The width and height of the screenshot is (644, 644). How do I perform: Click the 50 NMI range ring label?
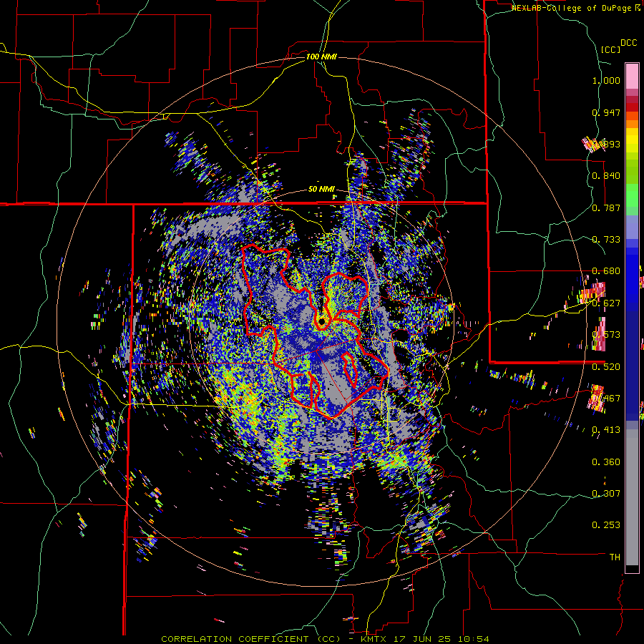pyautogui.click(x=321, y=190)
